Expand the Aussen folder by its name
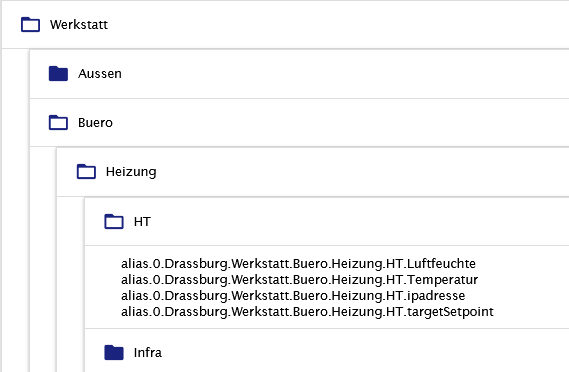This screenshot has width=569, height=372. click(100, 74)
